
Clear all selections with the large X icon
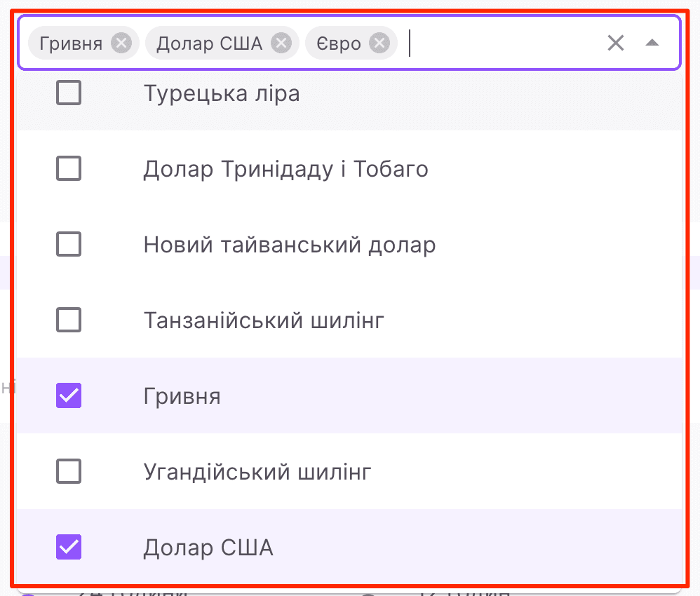click(x=616, y=43)
